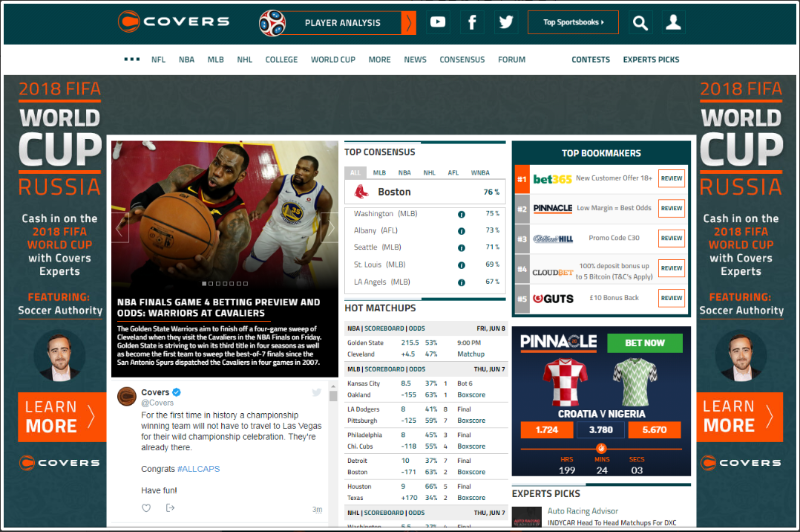The height and width of the screenshot is (532, 800).
Task: Like the Covers tweet heart icon
Action: pyautogui.click(x=146, y=508)
